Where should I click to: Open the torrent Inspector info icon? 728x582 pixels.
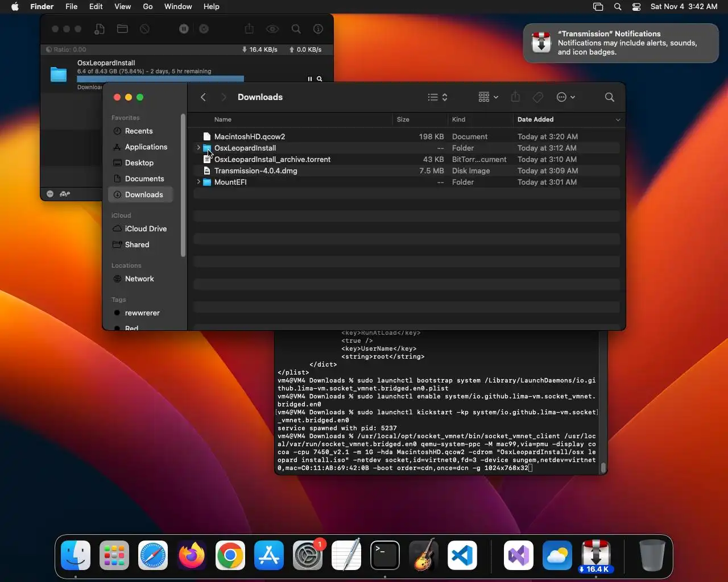tap(318, 29)
